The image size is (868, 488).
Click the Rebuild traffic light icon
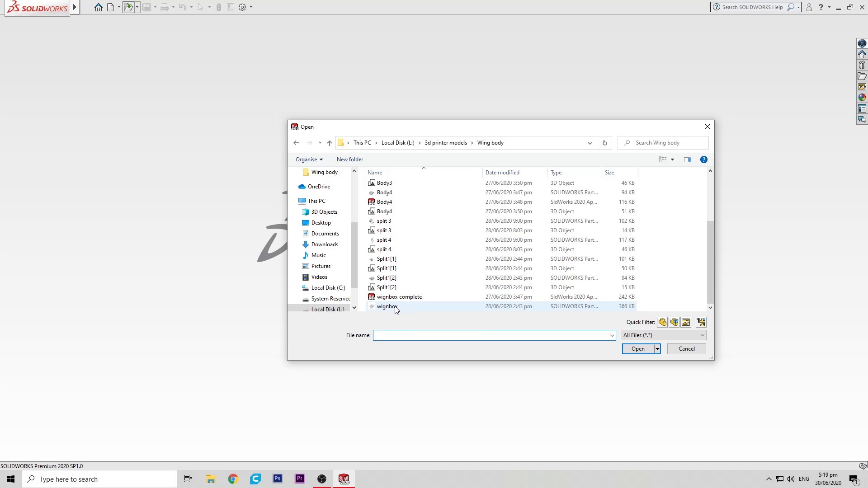point(219,7)
